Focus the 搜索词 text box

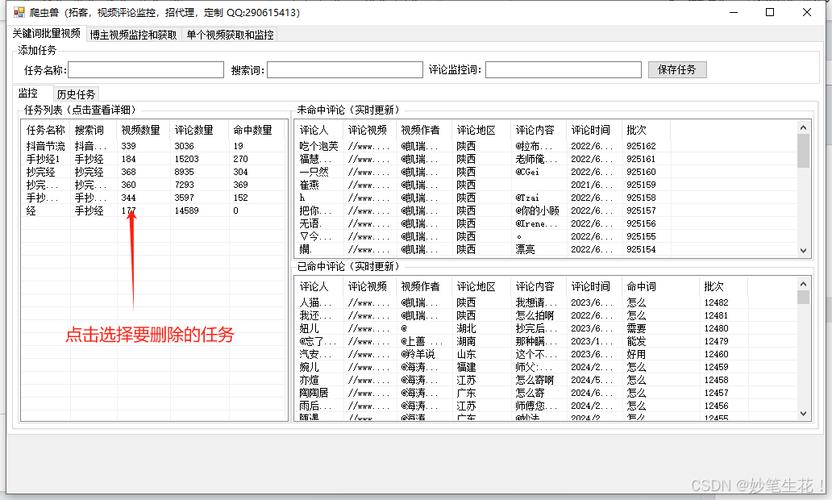(345, 70)
